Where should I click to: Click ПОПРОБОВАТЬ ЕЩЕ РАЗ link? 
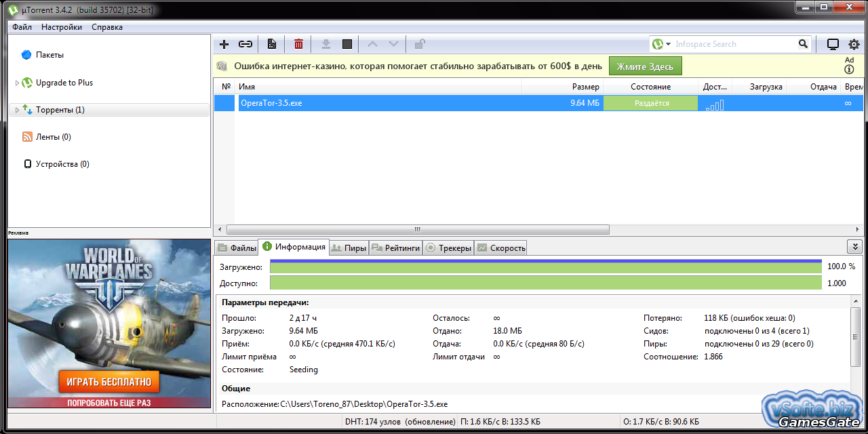click(x=109, y=403)
